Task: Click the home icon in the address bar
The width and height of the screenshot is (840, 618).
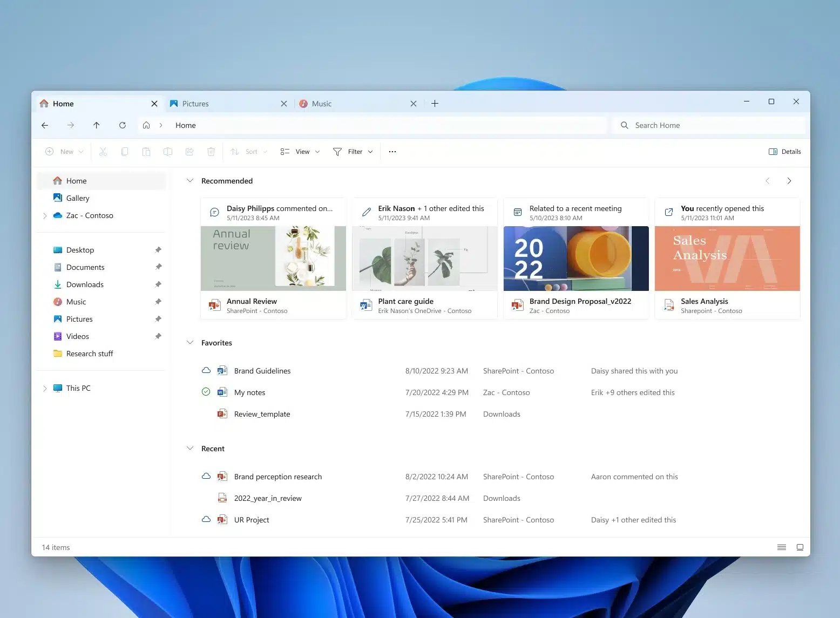Action: pos(146,125)
